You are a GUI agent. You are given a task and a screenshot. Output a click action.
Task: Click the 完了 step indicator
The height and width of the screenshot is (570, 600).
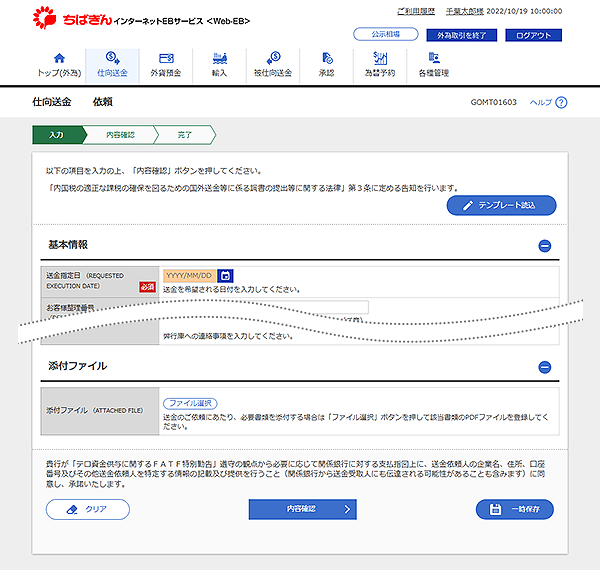click(x=184, y=135)
